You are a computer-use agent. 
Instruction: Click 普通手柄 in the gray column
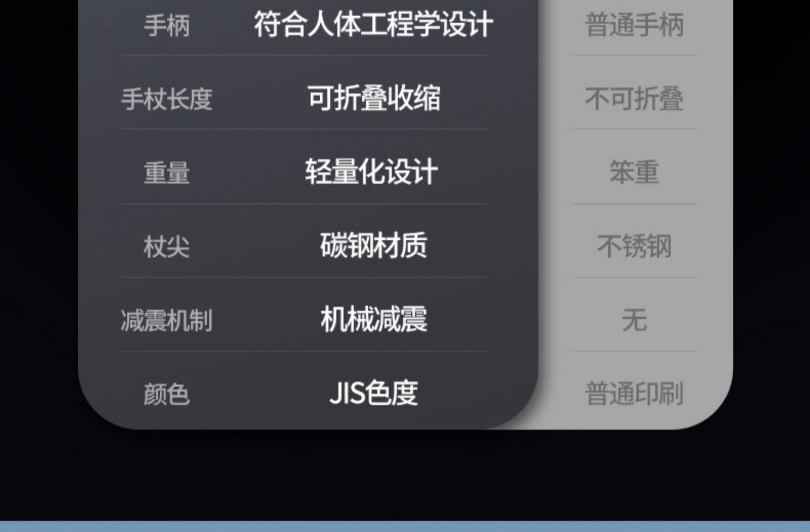634,25
